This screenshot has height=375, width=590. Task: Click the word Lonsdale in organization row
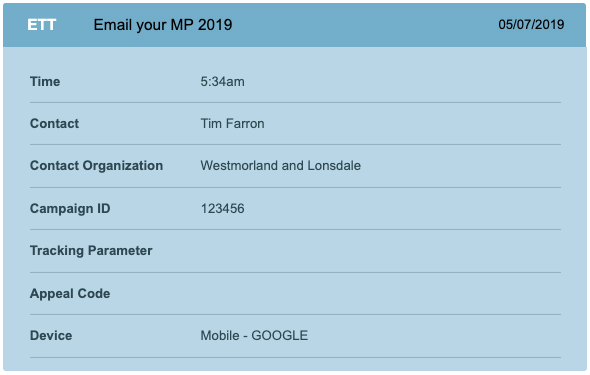tap(334, 165)
